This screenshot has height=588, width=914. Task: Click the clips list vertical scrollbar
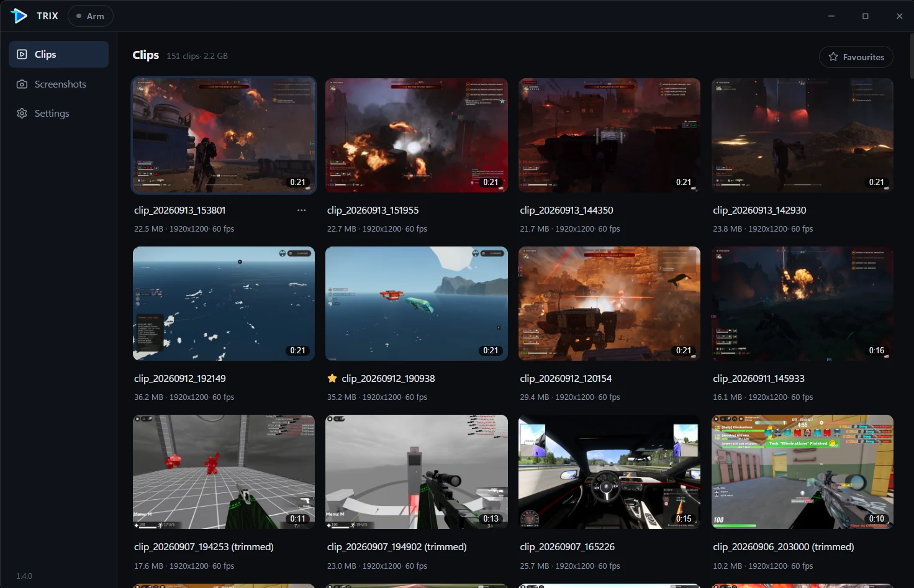pyautogui.click(x=911, y=56)
